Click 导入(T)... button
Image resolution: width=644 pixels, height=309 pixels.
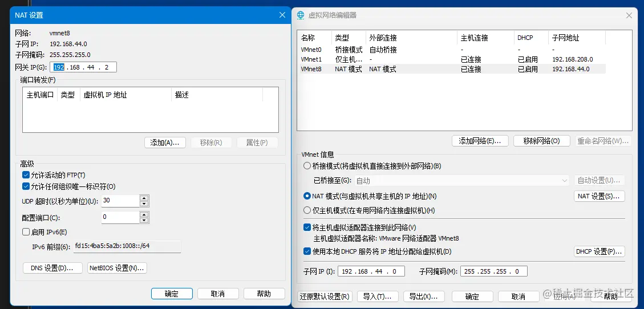(x=378, y=296)
